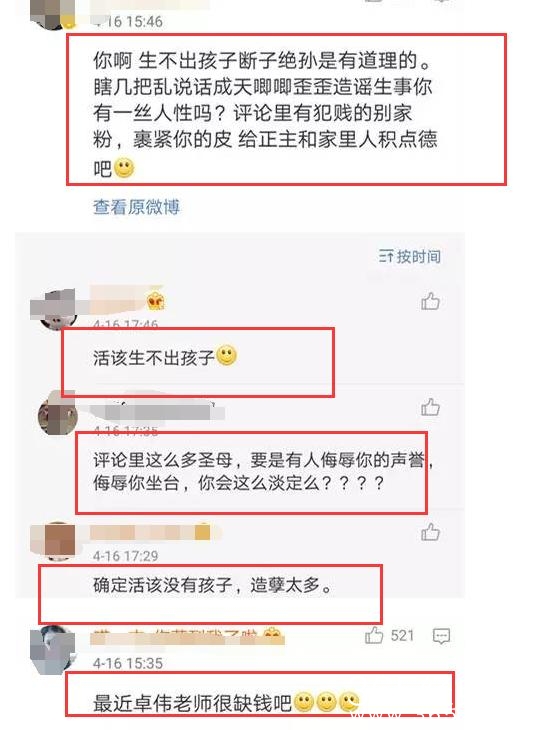This screenshot has height=730, width=533.
Task: Select the main post starting 你啊 生不出孩子
Action: [265, 113]
